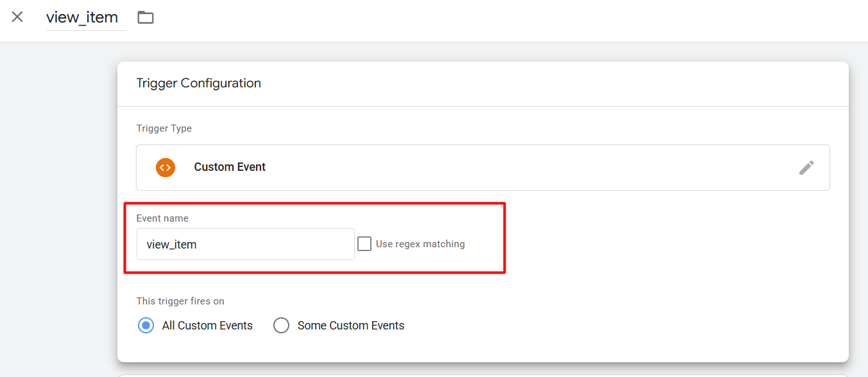Click the "This trigger fires on" label
The width and height of the screenshot is (868, 377).
tap(180, 301)
